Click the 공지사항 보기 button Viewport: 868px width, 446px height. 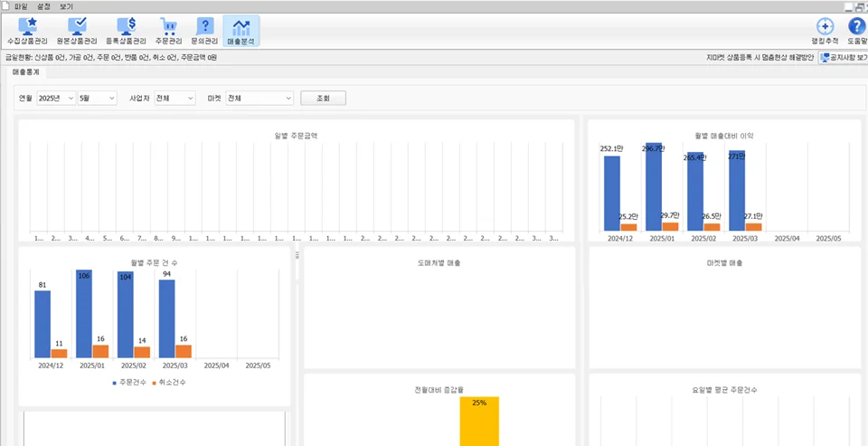click(843, 57)
